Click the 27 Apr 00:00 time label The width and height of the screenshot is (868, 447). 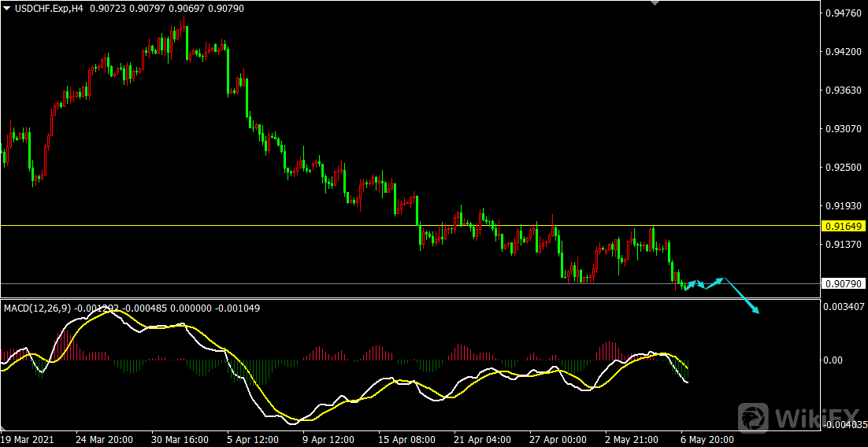556,439
